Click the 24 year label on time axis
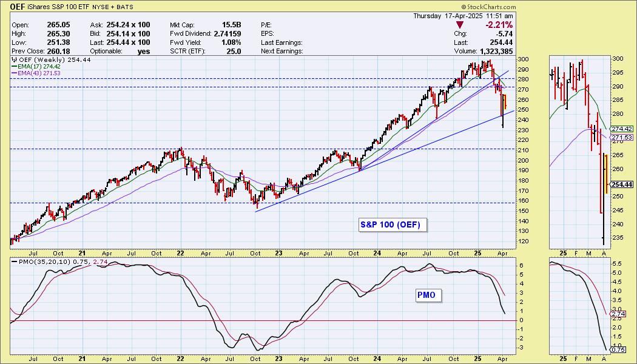Viewport: 637px width, 364px height. 378,253
